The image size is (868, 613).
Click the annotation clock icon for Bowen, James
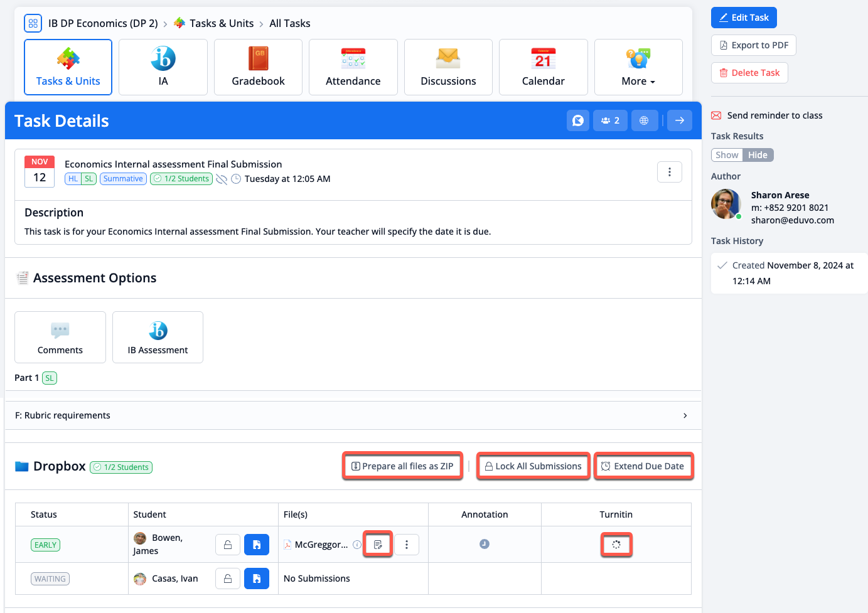tap(485, 544)
